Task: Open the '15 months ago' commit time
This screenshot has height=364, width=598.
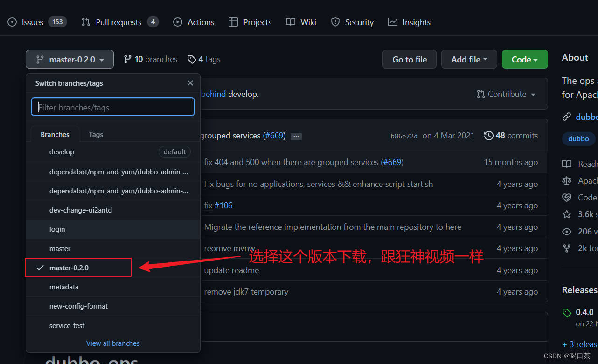Action: click(511, 162)
